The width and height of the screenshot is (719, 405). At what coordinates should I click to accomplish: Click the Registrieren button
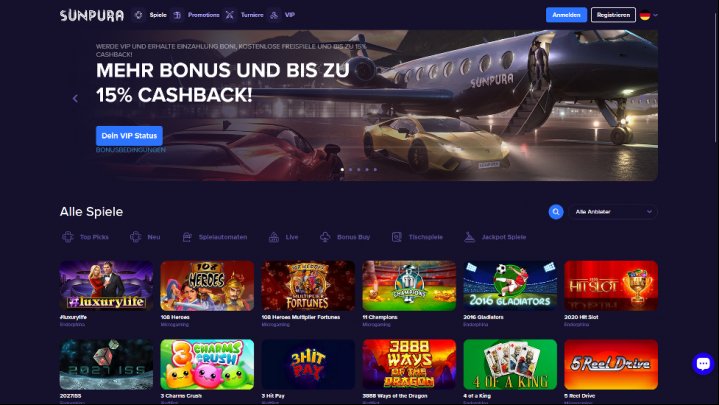(613, 15)
